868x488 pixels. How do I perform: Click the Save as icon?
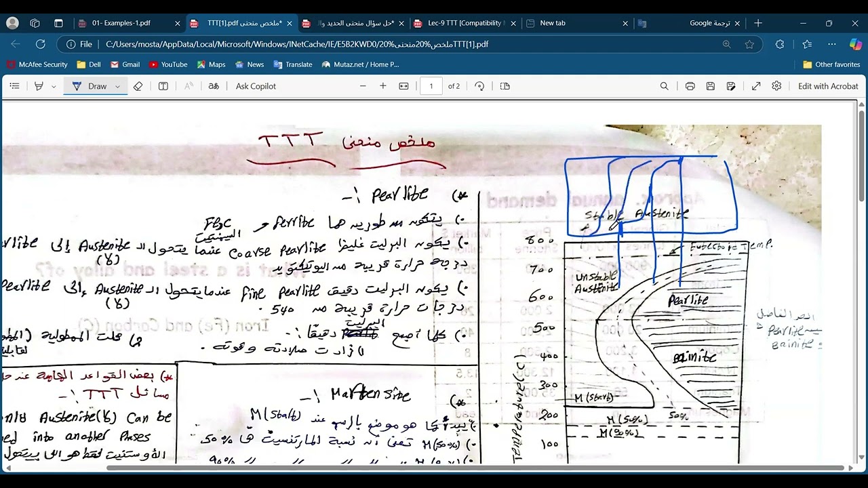point(731,86)
